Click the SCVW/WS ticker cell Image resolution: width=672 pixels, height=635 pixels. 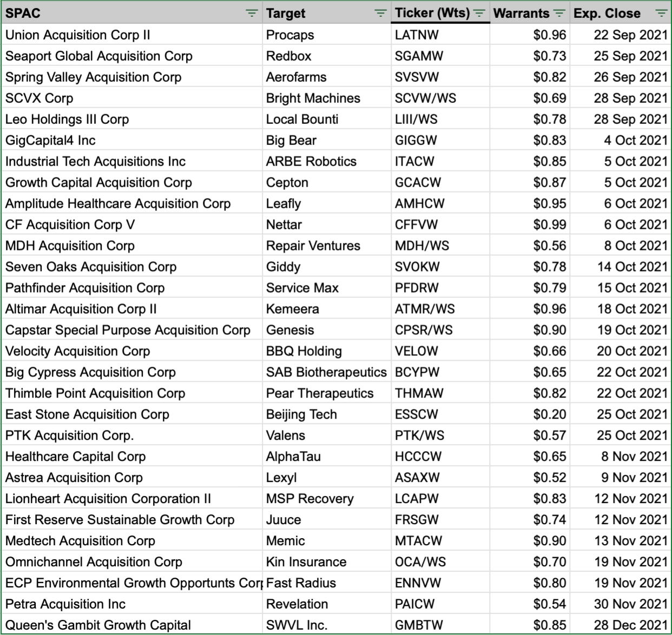tap(440, 98)
